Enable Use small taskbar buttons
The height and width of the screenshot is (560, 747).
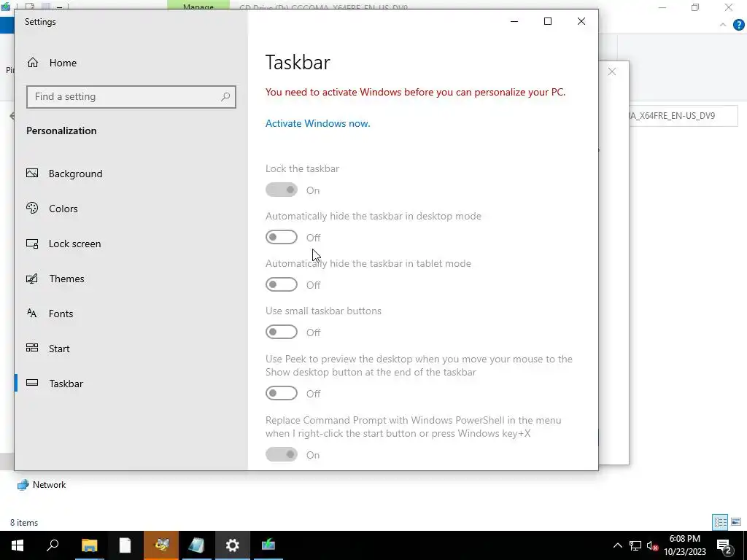[x=282, y=332]
